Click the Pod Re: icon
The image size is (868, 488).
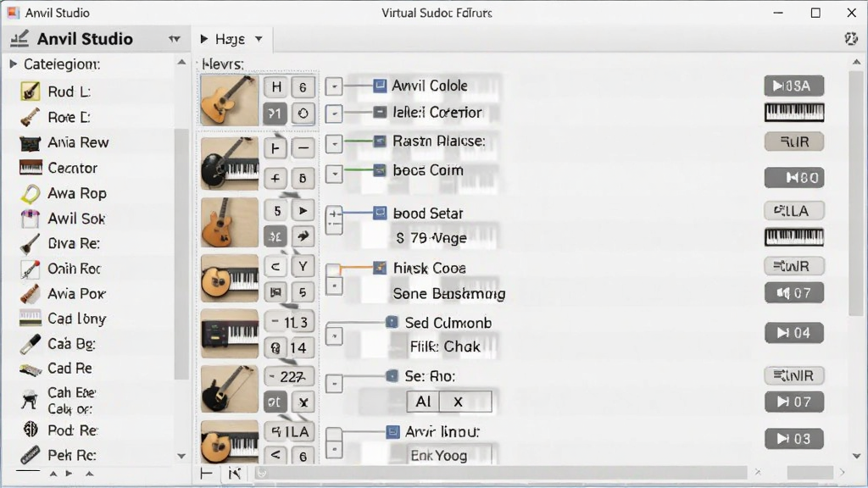(x=31, y=430)
